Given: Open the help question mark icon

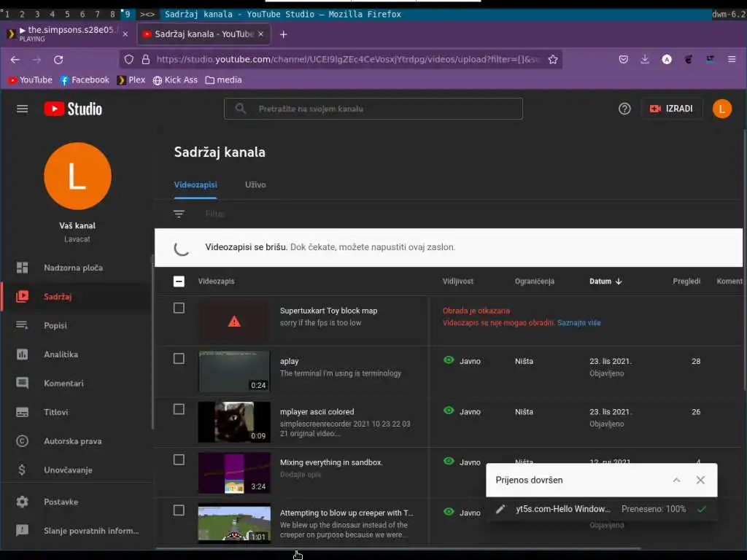Looking at the screenshot, I should (x=624, y=109).
